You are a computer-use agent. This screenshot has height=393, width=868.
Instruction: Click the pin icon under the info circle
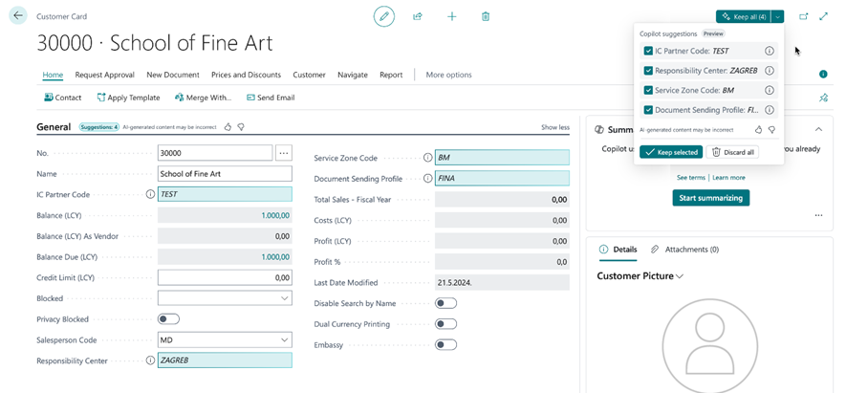824,98
